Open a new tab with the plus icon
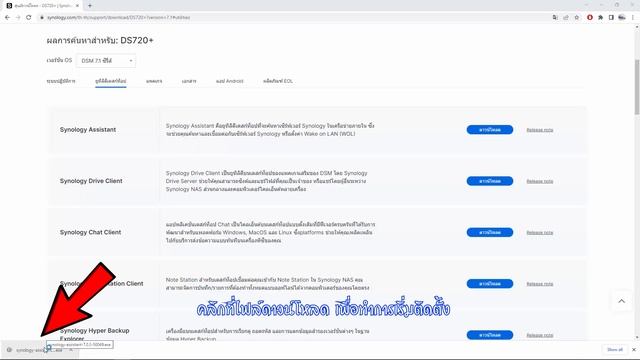Screen dimensions: 640x360 (x=90, y=6)
